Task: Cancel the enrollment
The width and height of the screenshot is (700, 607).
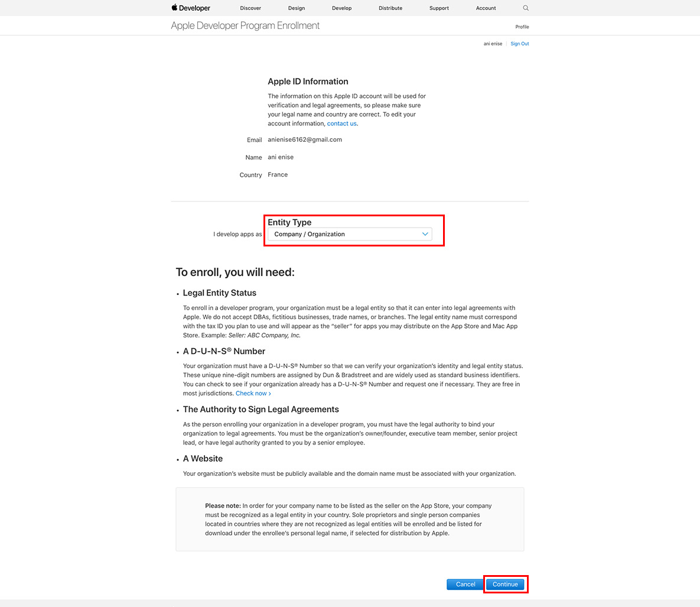Action: coord(465,584)
